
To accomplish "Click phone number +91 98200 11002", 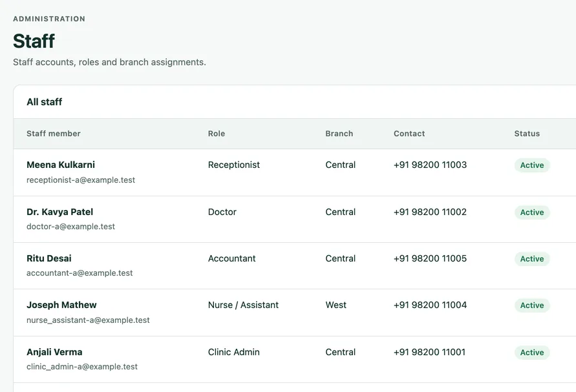I will click(x=430, y=212).
